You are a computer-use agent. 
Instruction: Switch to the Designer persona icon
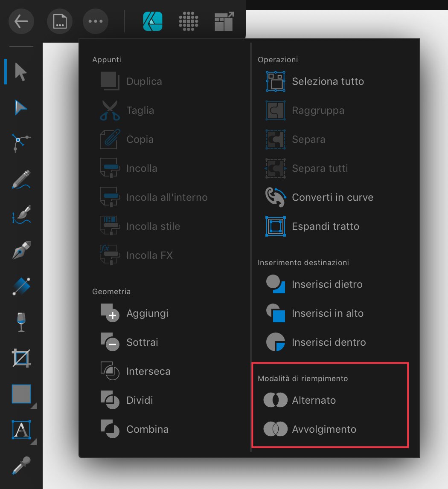(153, 21)
